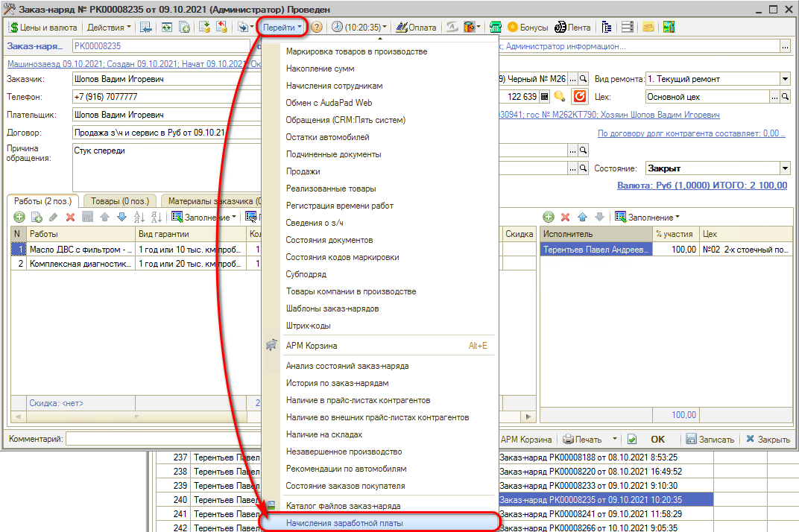799x532 pixels.
Task: Open the calculator icon in mileage field
Action: point(545,97)
